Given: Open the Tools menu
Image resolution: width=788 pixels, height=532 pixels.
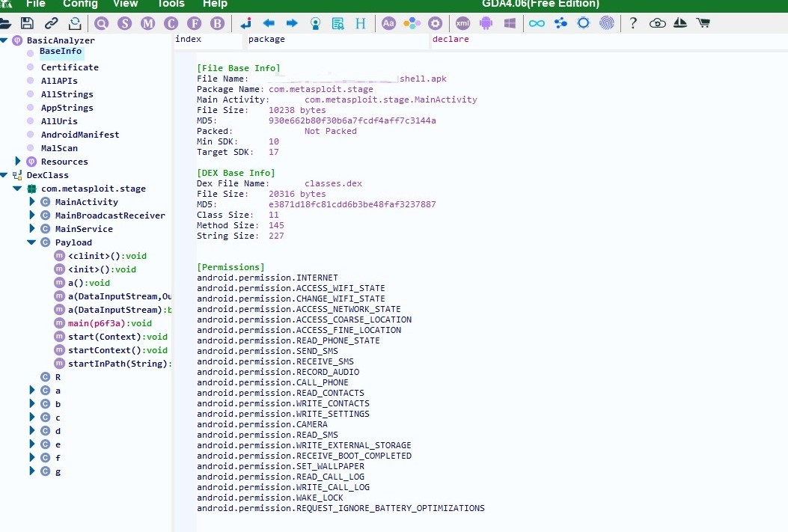Looking at the screenshot, I should pos(171,4).
